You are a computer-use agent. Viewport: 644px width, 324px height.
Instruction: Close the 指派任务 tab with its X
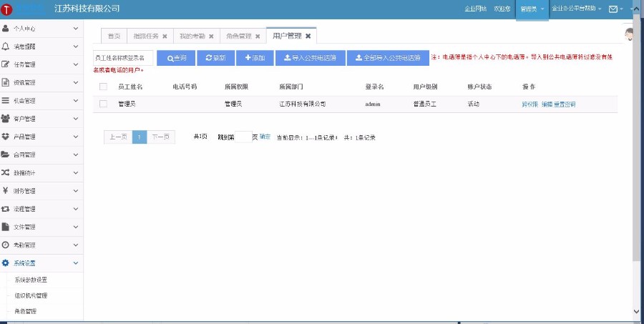(x=165, y=36)
